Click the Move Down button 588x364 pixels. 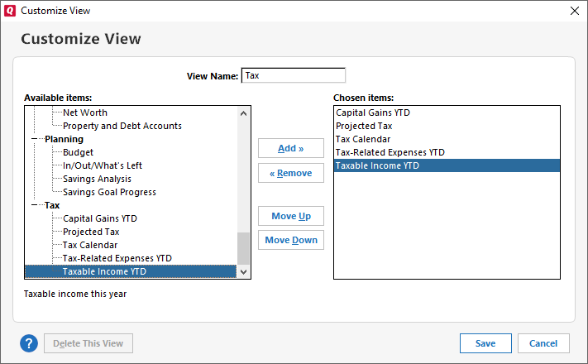[290, 241]
